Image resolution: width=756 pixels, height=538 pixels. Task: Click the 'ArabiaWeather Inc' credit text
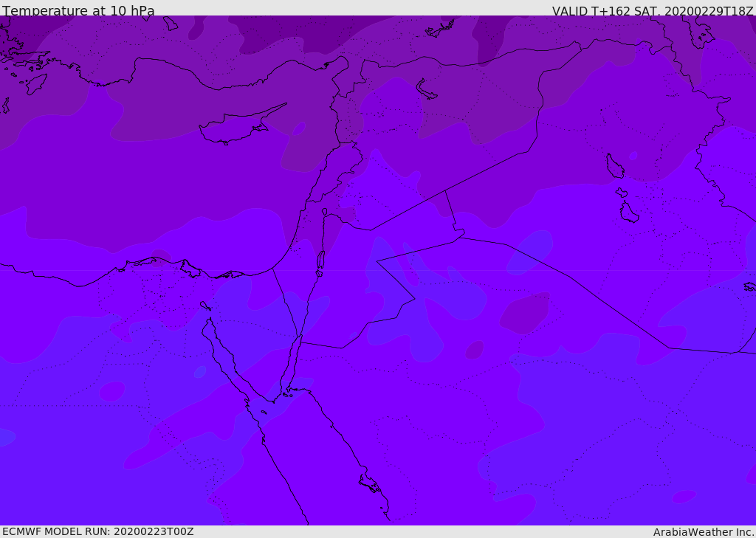point(704,532)
